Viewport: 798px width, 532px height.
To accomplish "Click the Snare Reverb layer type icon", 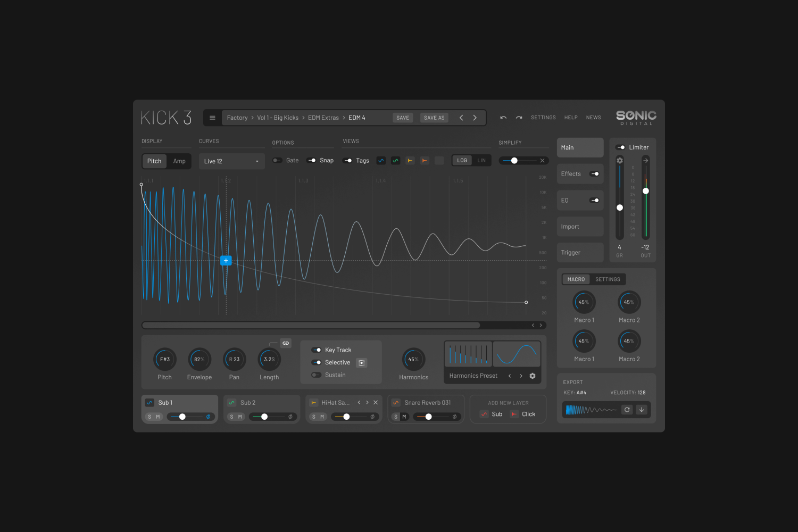I will (396, 403).
